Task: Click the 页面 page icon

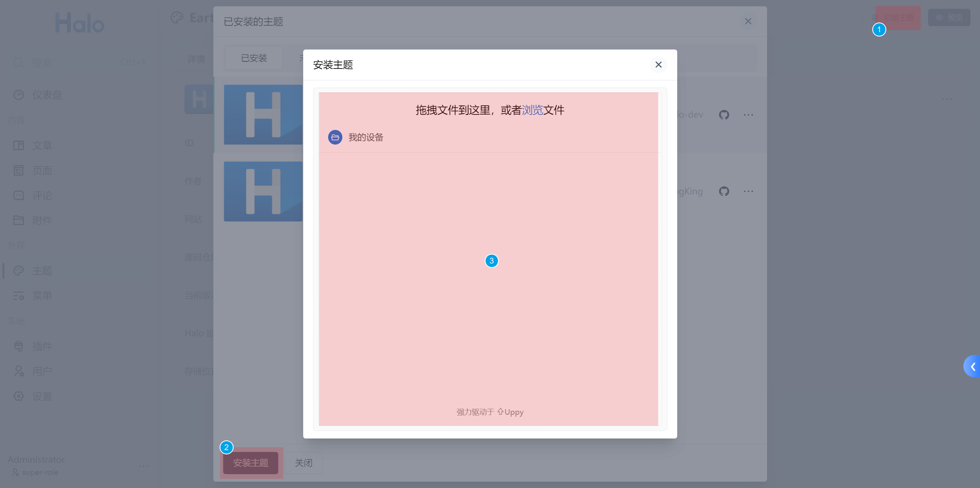Action: click(19, 171)
